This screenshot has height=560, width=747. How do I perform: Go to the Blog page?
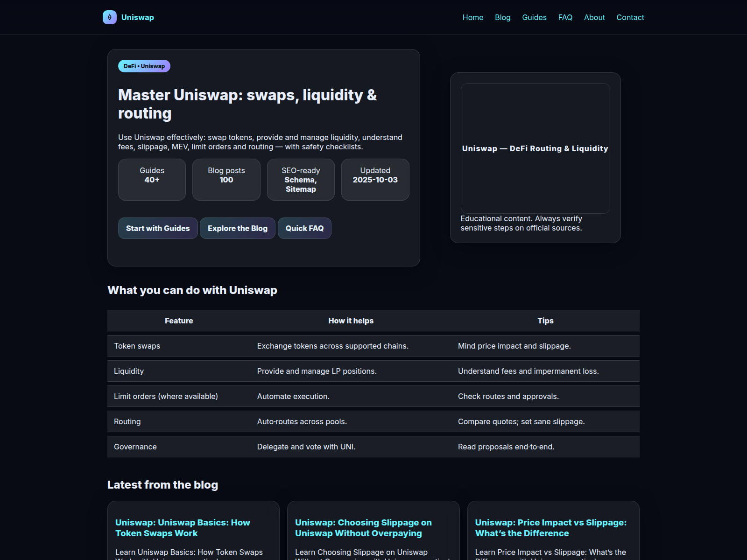coord(503,17)
